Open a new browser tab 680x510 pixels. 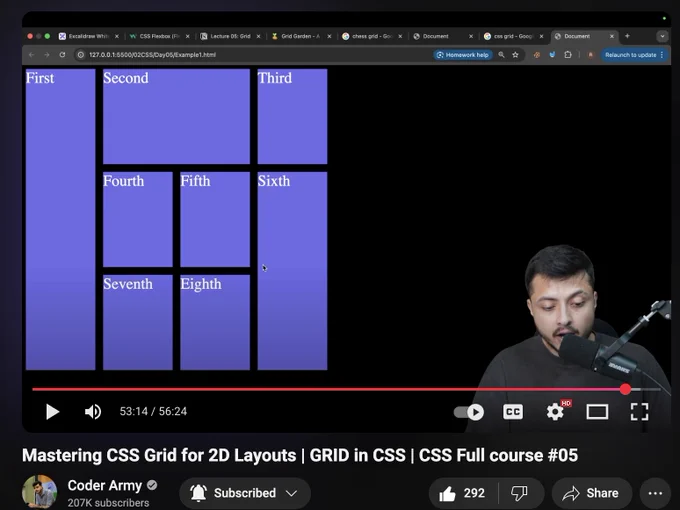click(627, 36)
